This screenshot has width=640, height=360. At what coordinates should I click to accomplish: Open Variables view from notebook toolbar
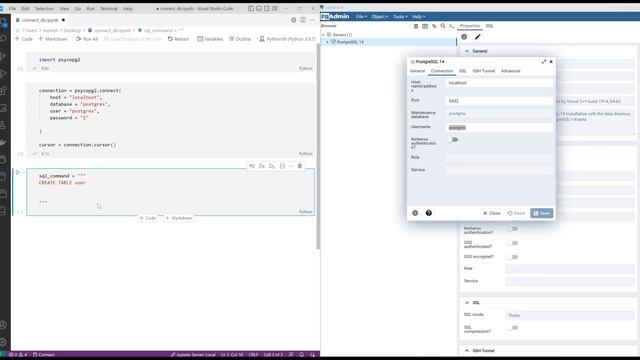210,39
